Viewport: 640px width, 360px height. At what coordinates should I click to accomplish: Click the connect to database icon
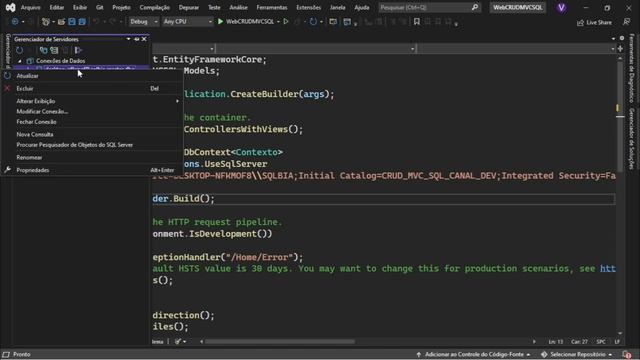tap(43, 50)
